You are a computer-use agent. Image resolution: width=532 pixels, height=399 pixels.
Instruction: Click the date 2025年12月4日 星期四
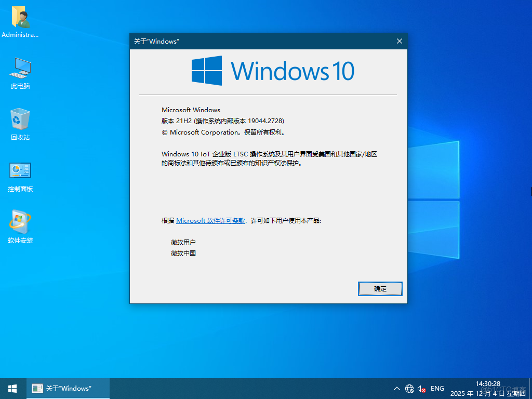(x=487, y=392)
